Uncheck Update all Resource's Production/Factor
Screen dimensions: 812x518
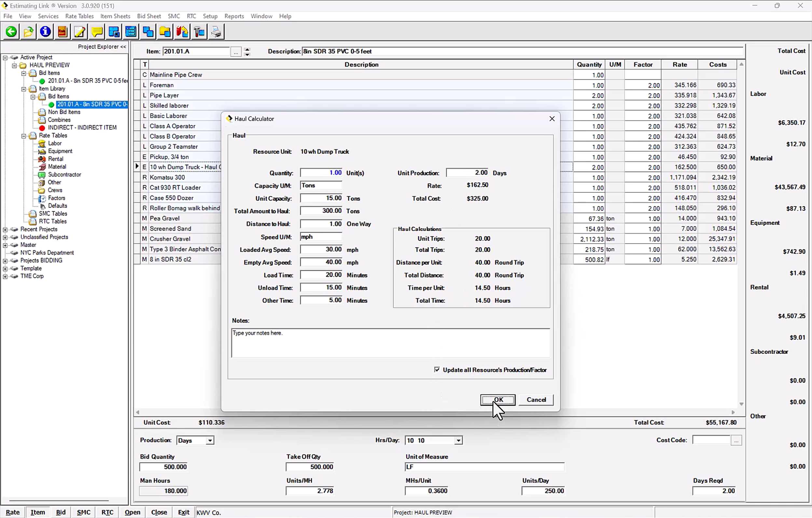click(437, 370)
